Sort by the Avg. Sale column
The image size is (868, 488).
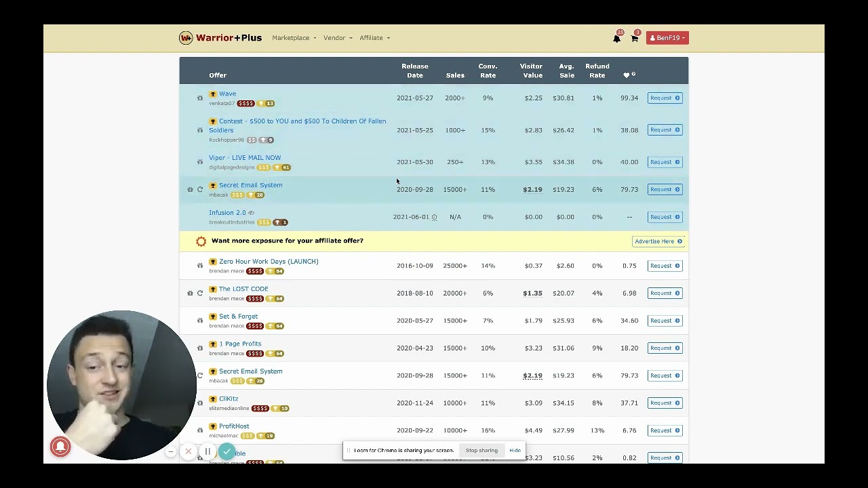point(566,70)
